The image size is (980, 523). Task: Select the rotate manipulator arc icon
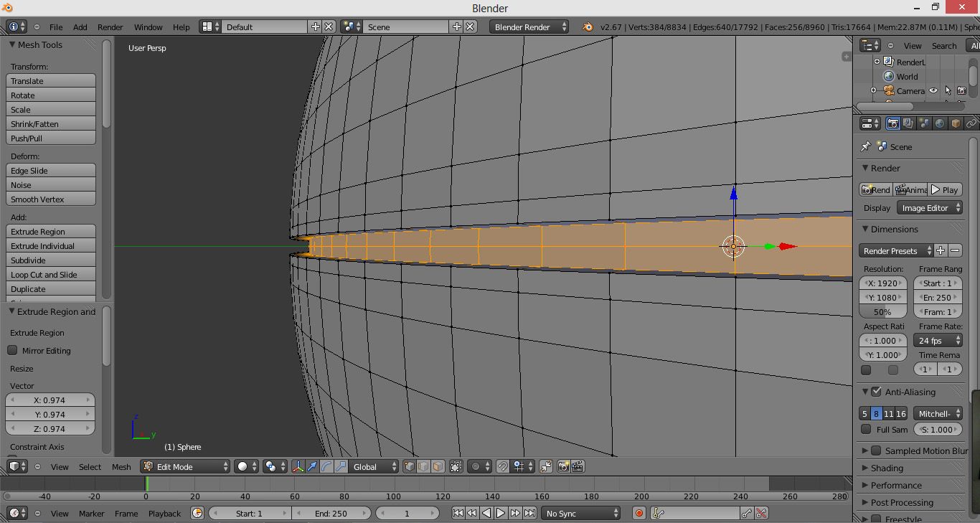326,466
